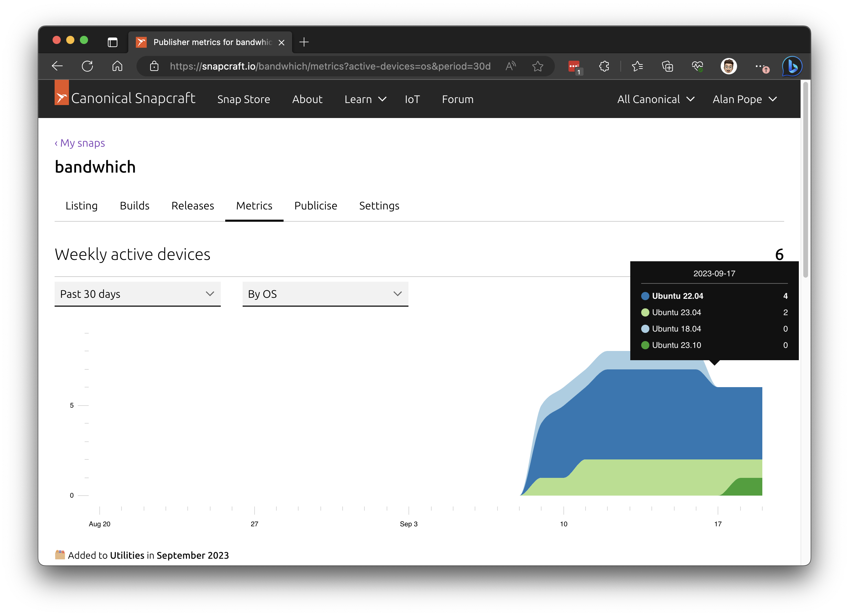Open a new tab with the plus icon

click(x=304, y=42)
